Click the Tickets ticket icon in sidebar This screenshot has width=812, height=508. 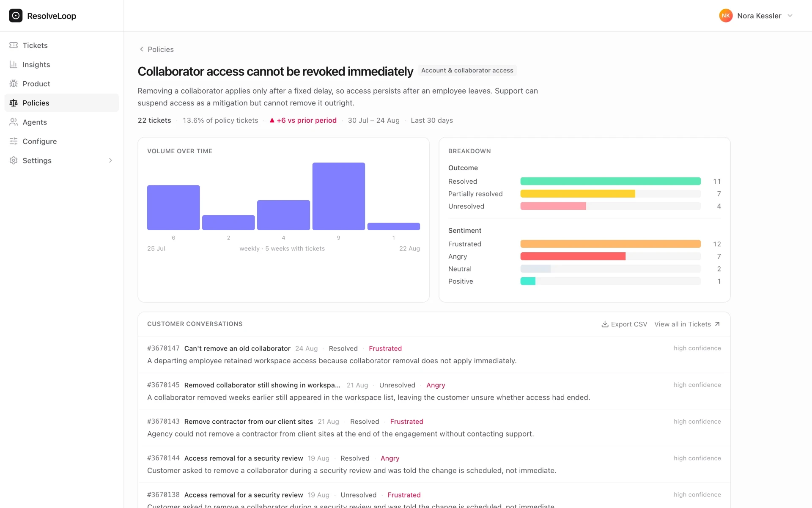14,45
